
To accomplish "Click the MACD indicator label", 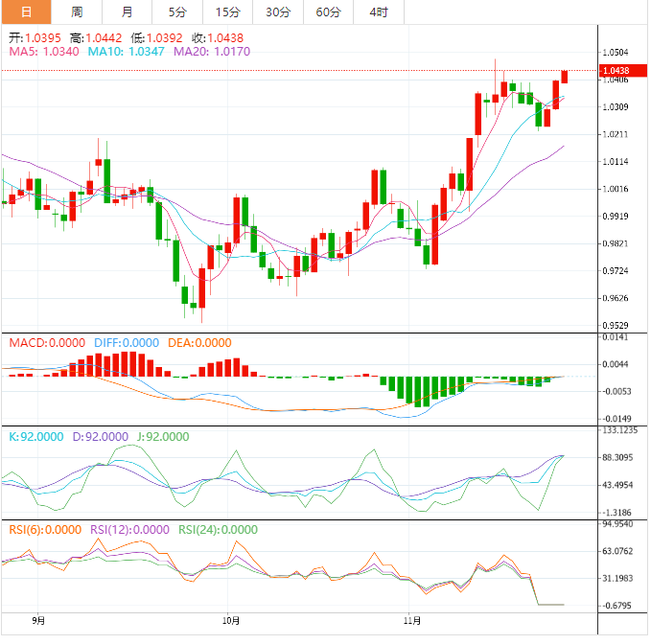I will 45,343.
